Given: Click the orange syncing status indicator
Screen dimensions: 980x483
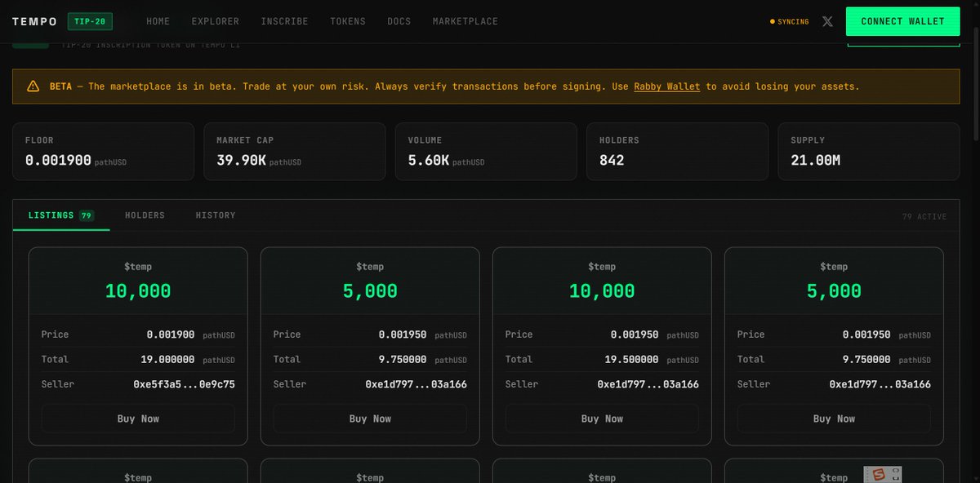Looking at the screenshot, I should tap(790, 22).
